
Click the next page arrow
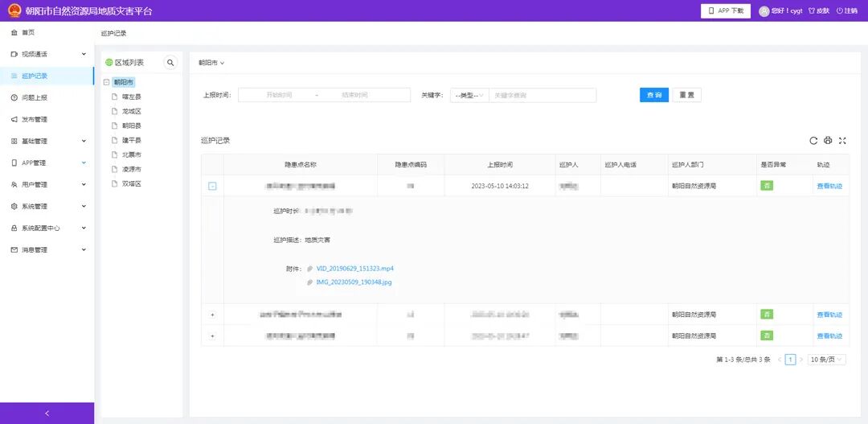[801, 360]
